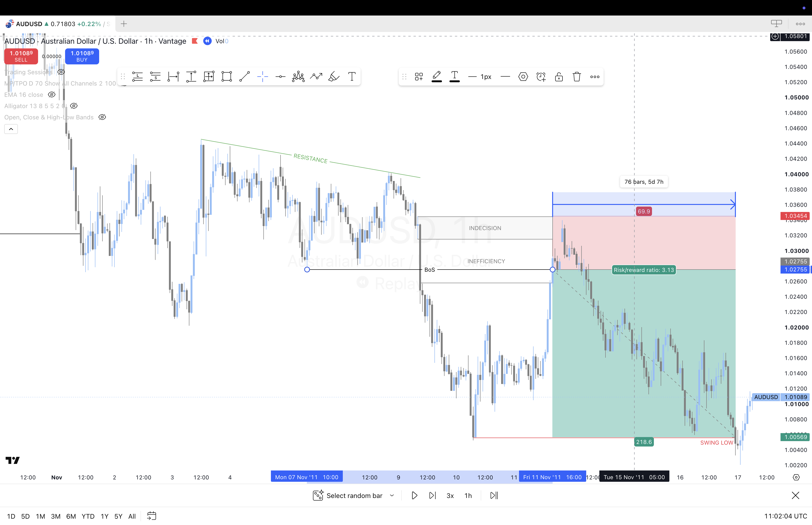The image size is (812, 525).
Task: Toggle visibility of Alligator indicator
Action: [x=74, y=106]
